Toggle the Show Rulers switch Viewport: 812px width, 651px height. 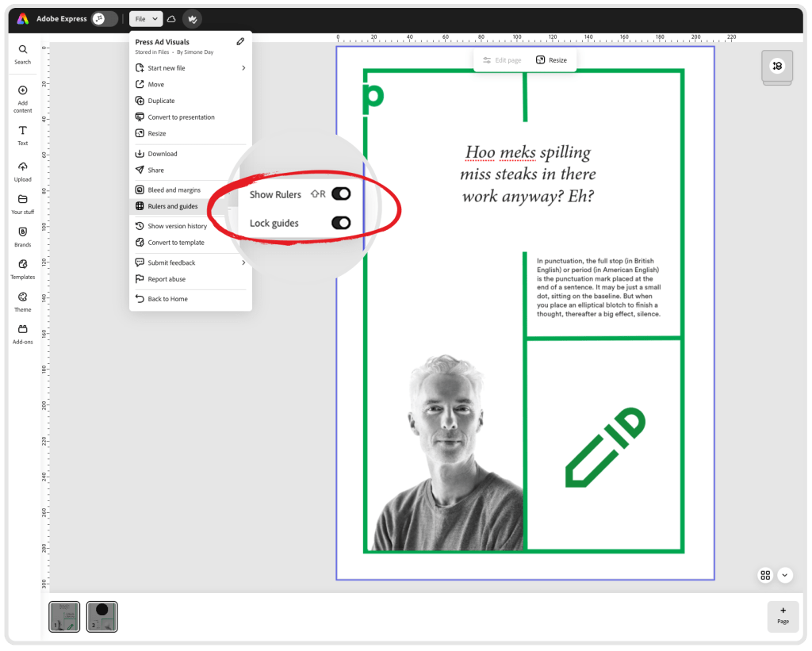pos(341,194)
